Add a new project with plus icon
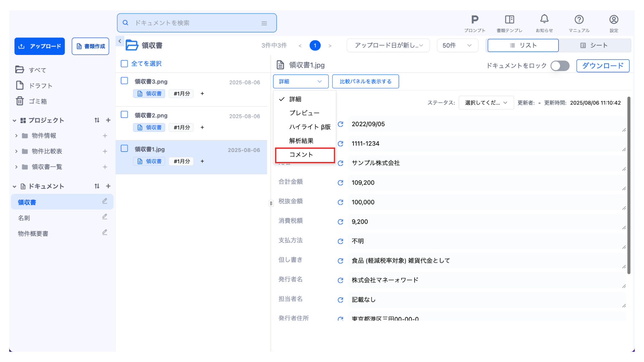Viewport: 644px width, 362px height. click(108, 120)
